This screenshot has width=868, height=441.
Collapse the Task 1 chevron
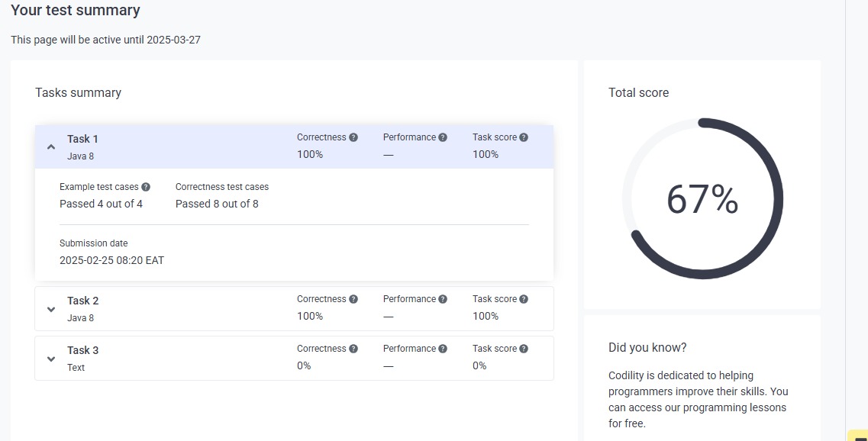coord(51,147)
